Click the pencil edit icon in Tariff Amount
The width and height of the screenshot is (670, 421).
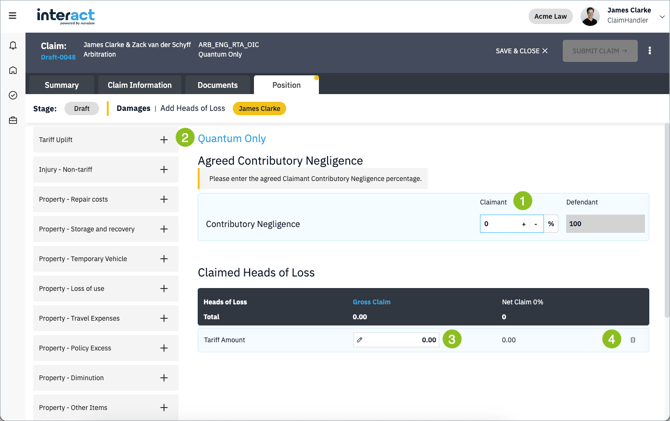[x=360, y=340]
